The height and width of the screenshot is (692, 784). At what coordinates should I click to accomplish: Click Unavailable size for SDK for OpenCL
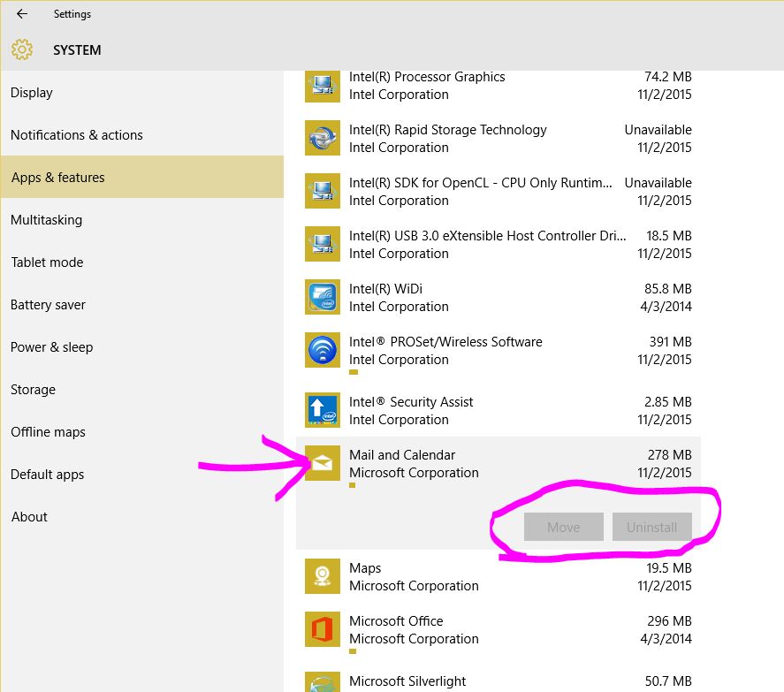[x=658, y=183]
